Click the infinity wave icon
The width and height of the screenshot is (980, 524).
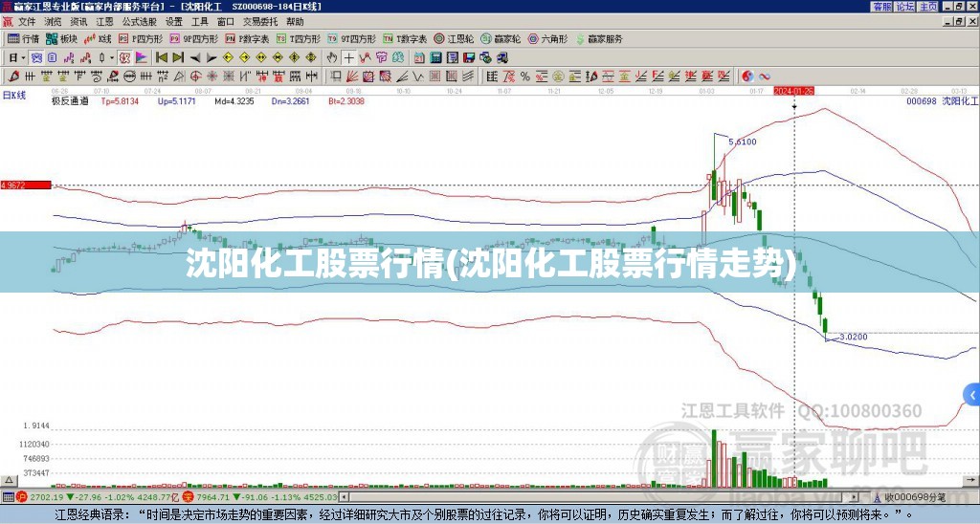coord(765,76)
